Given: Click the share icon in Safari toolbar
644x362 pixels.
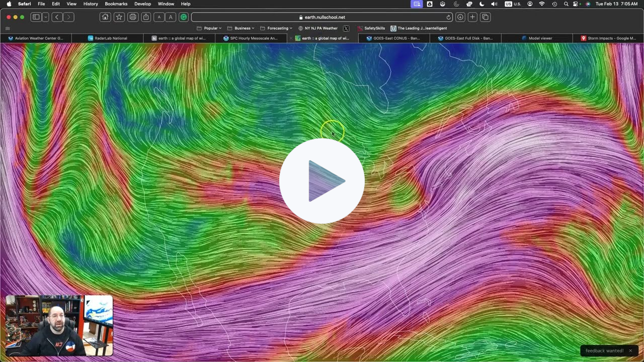Looking at the screenshot, I should tap(146, 17).
